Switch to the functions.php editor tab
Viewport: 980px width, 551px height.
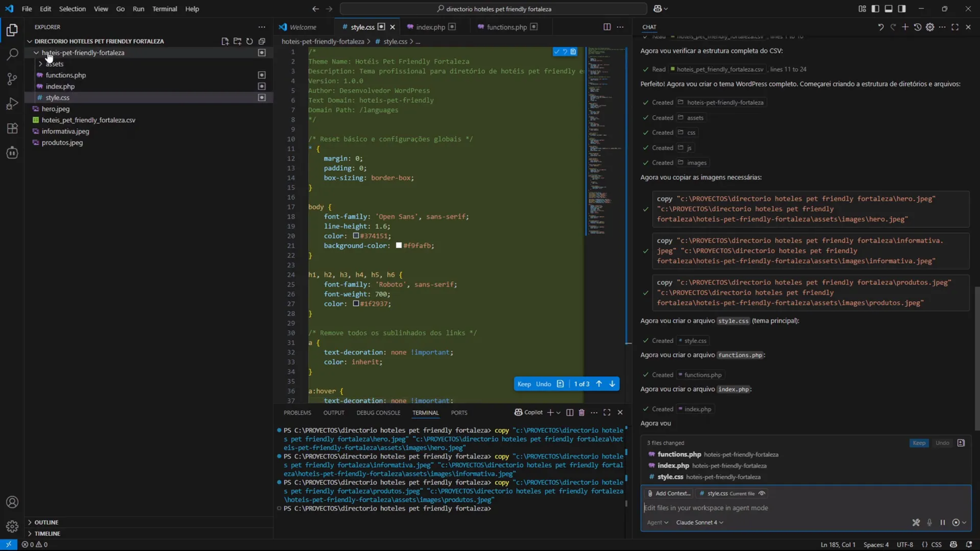point(507,27)
